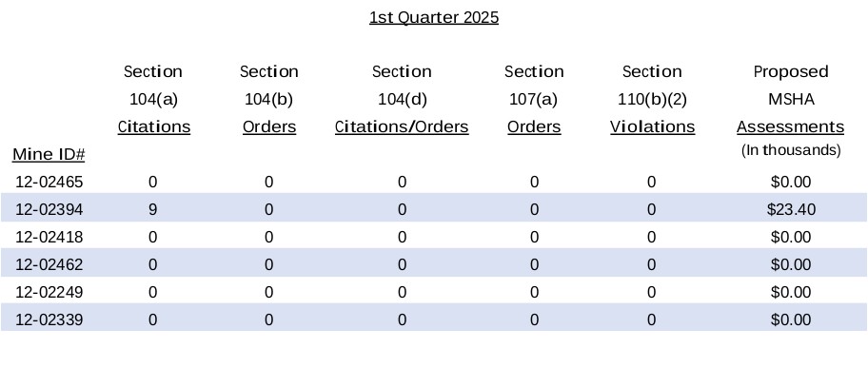Select mine ID 12-02465 cell
This screenshot has height=387, width=868.
(49, 182)
